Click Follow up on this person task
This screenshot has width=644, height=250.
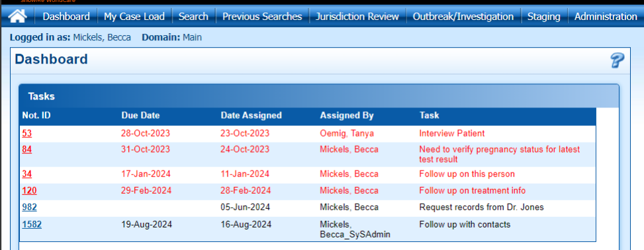(467, 174)
